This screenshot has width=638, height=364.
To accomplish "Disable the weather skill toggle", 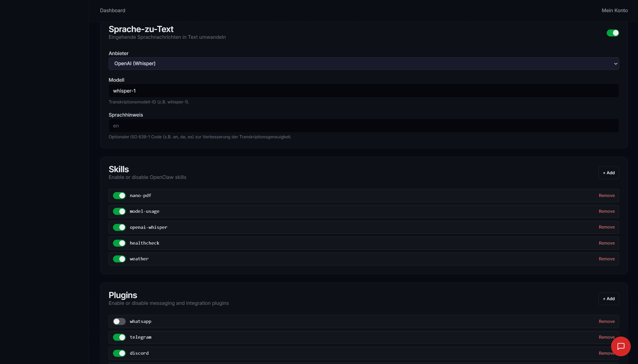I will coord(119,259).
